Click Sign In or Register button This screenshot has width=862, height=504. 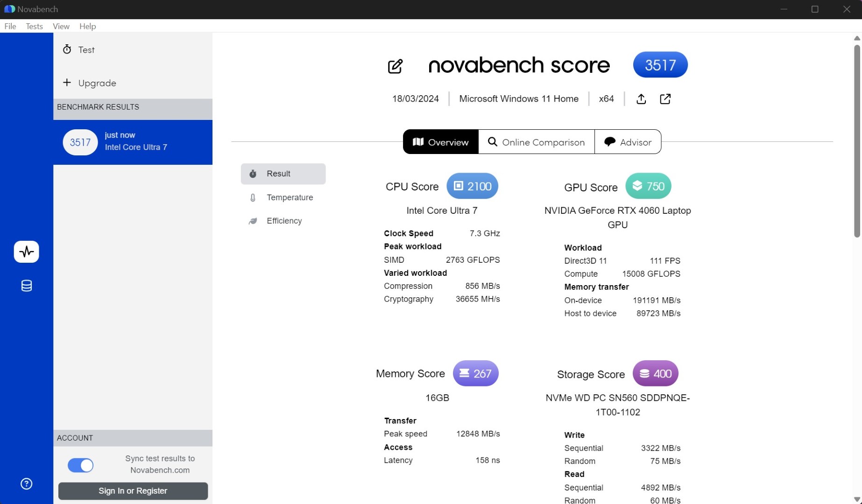click(x=133, y=491)
